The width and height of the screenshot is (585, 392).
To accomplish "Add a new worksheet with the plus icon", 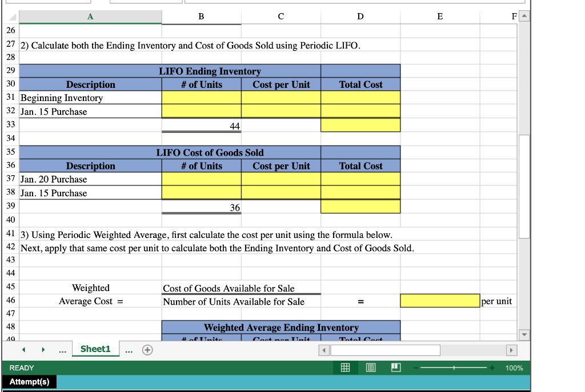I will coord(147,350).
